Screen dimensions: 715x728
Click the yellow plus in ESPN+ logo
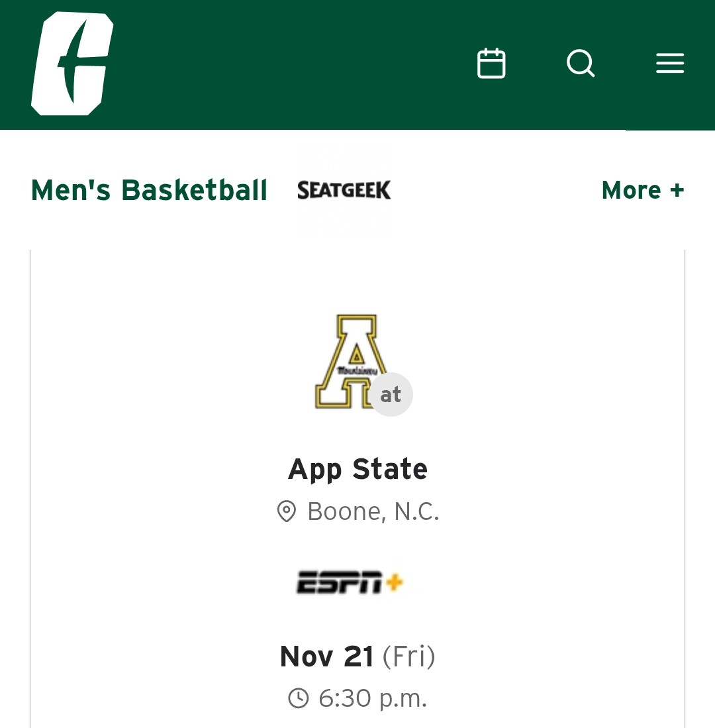[x=395, y=583]
